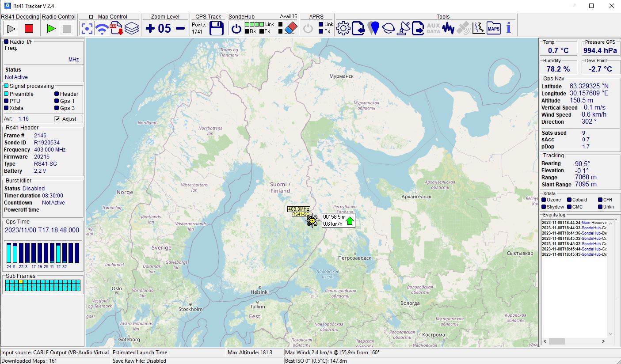Click the Stockholm label on the map
621x364 pixels.
[x=190, y=309]
